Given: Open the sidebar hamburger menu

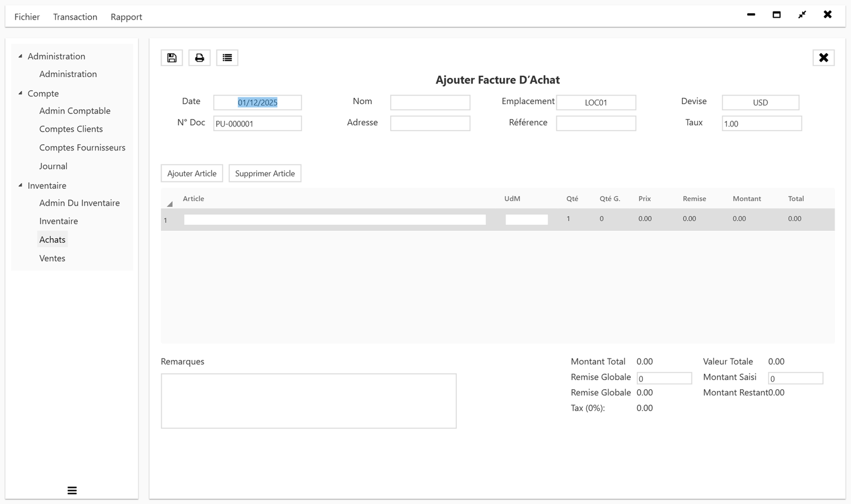Looking at the screenshot, I should click(72, 490).
